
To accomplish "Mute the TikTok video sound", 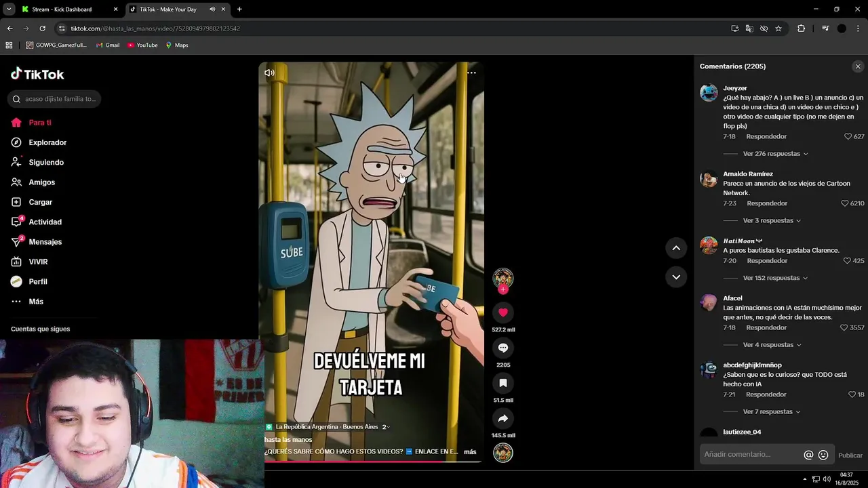I will [269, 73].
